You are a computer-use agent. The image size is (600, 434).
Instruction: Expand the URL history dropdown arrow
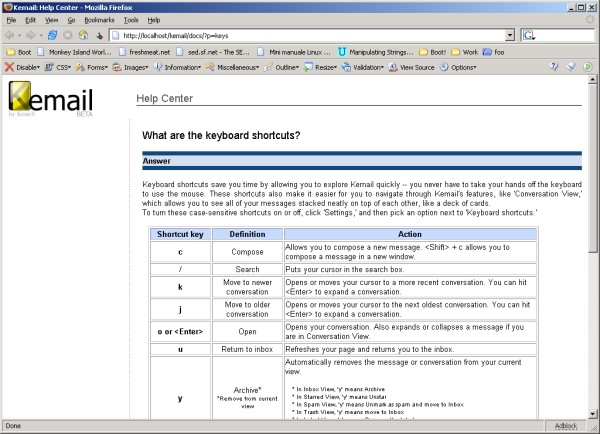pos(510,36)
